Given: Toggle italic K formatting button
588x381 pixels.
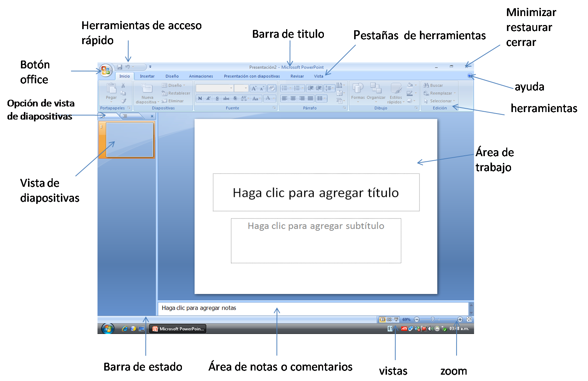Looking at the screenshot, I should pyautogui.click(x=208, y=99).
